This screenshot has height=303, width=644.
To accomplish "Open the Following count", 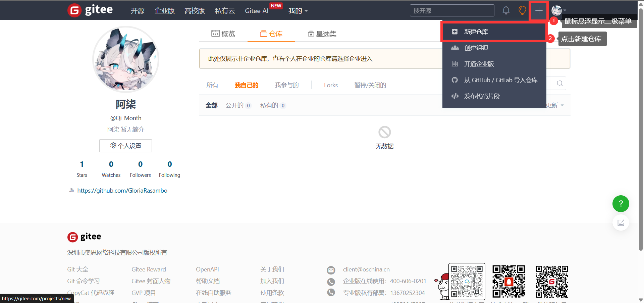I will (x=169, y=169).
